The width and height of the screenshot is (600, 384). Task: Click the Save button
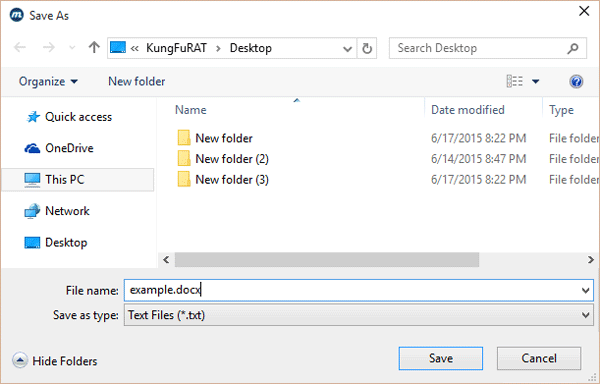point(441,358)
